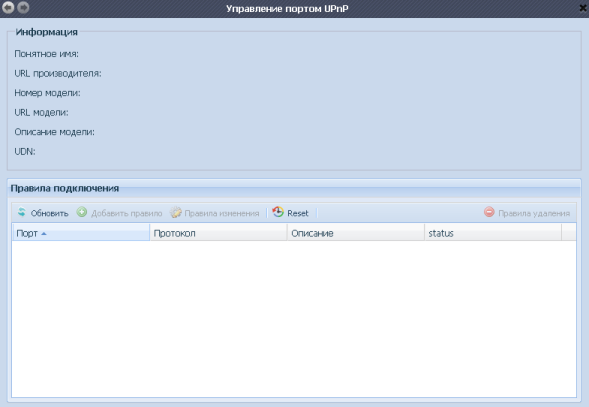This screenshot has width=589, height=407.
Task: Click the Reset clock icon
Action: 278,212
